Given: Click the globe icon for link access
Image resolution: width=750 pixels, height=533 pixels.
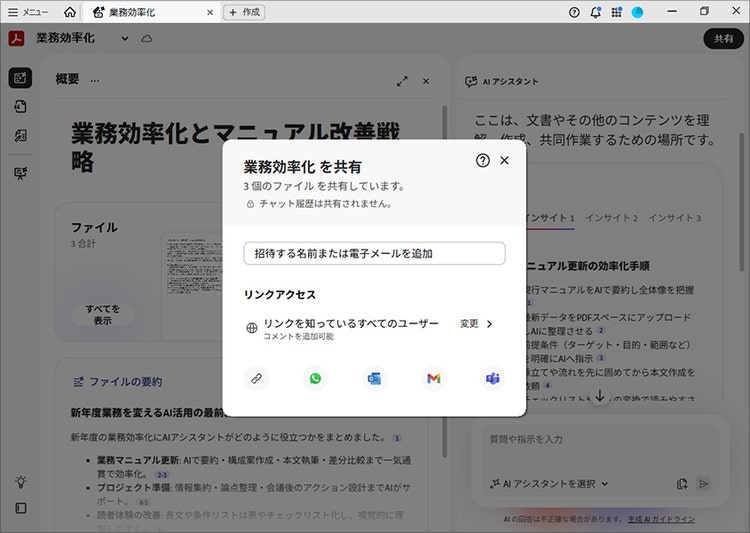Looking at the screenshot, I should click(x=252, y=328).
